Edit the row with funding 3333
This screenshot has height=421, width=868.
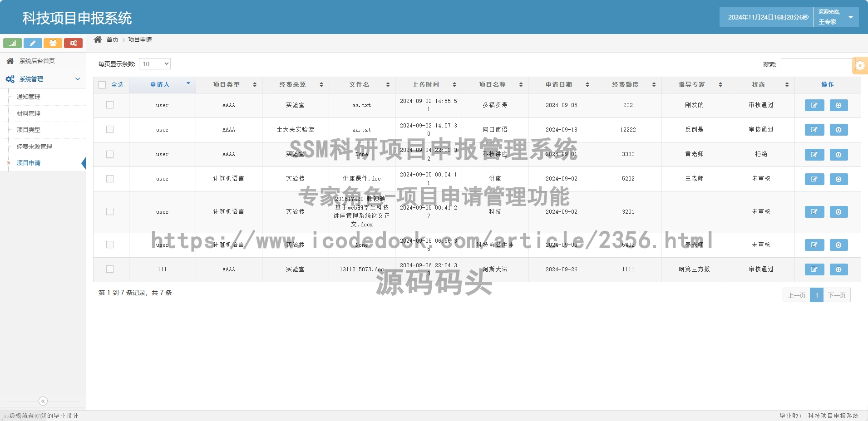(814, 155)
